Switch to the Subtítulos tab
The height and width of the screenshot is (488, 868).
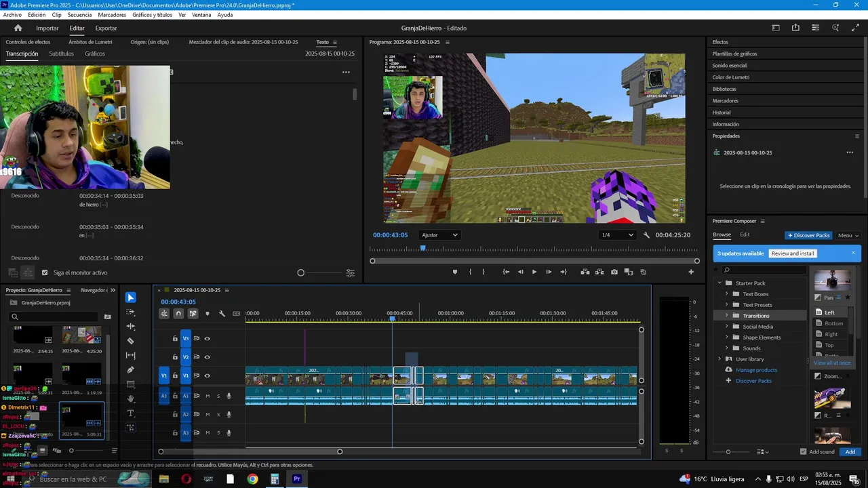(x=61, y=54)
